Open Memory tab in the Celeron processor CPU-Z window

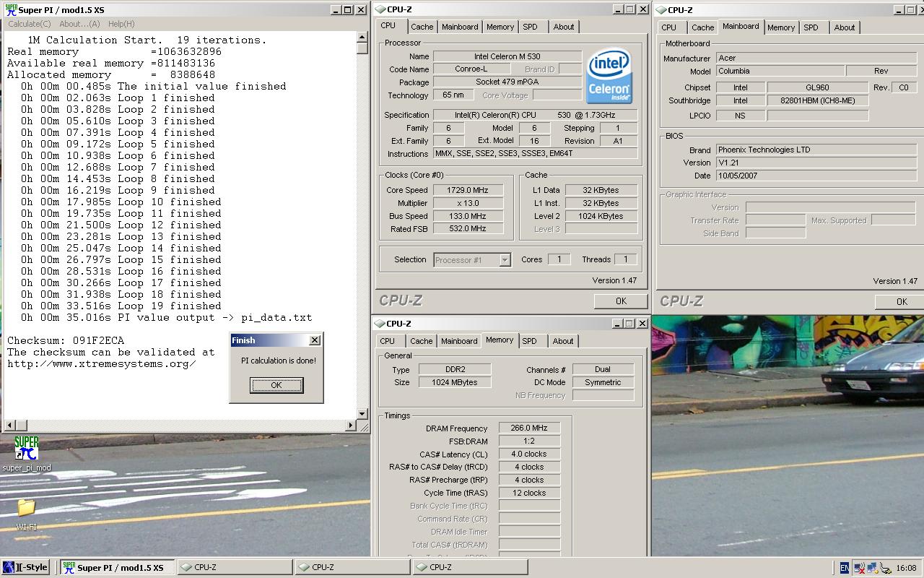coord(500,27)
